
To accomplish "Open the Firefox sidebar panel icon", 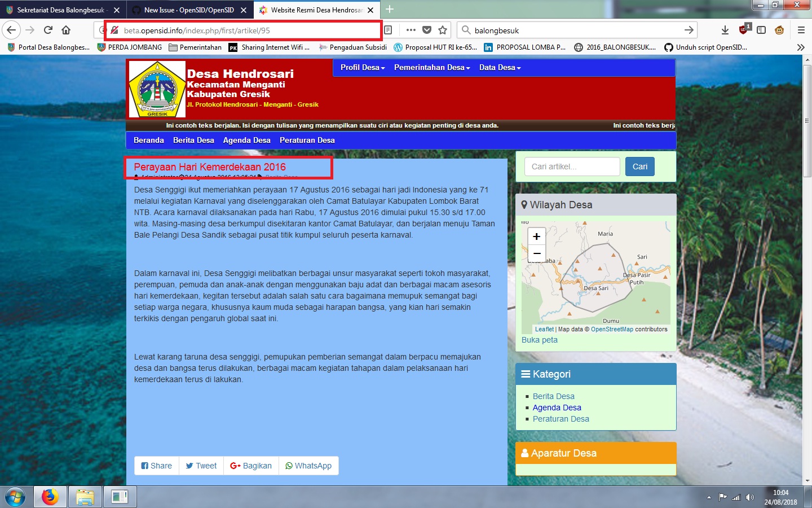I will pyautogui.click(x=762, y=30).
